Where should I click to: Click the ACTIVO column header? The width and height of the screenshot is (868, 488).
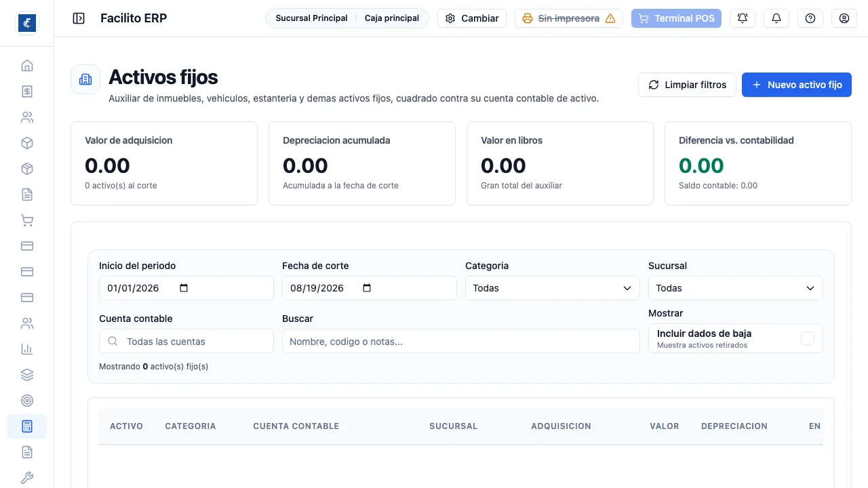pyautogui.click(x=126, y=426)
